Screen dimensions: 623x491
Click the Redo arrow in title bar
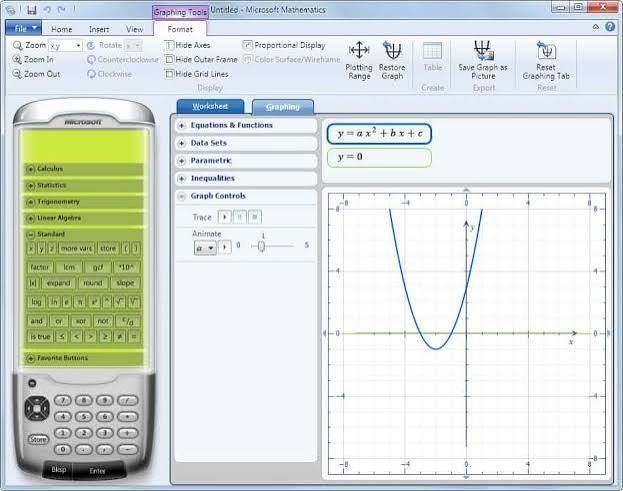61,10
